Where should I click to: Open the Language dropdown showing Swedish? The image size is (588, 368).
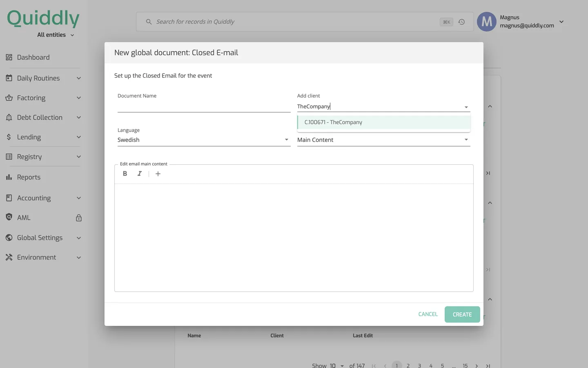(204, 140)
